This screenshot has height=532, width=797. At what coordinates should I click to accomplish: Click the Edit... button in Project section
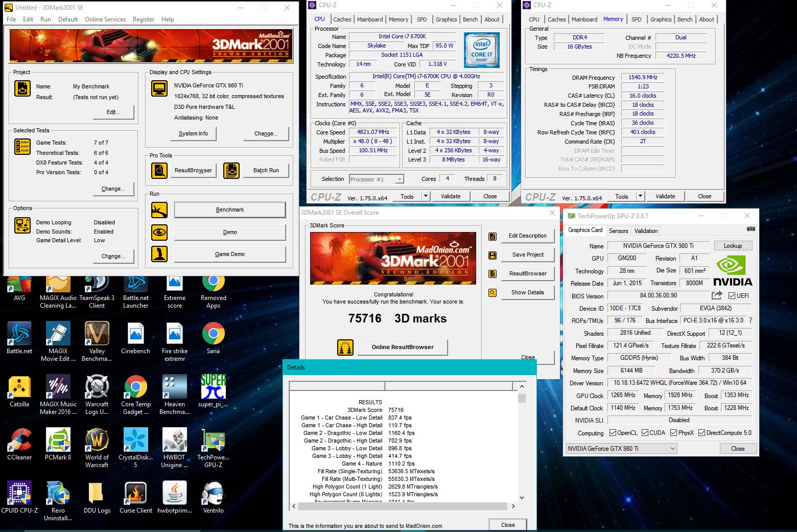[x=113, y=112]
